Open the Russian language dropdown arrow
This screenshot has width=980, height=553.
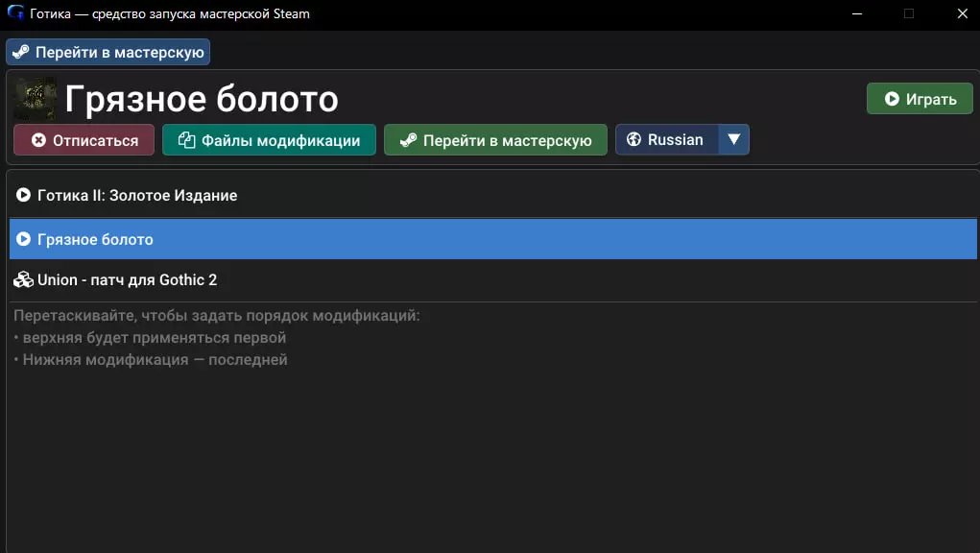point(733,139)
